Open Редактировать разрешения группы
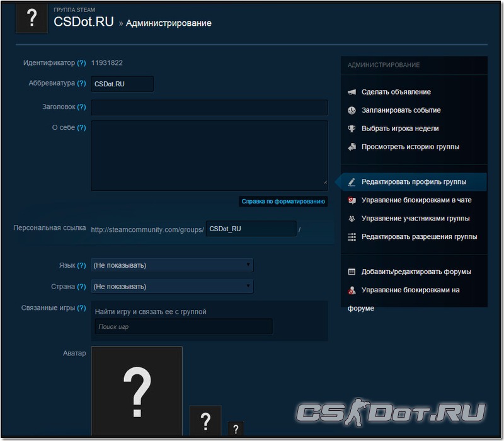 click(419, 237)
